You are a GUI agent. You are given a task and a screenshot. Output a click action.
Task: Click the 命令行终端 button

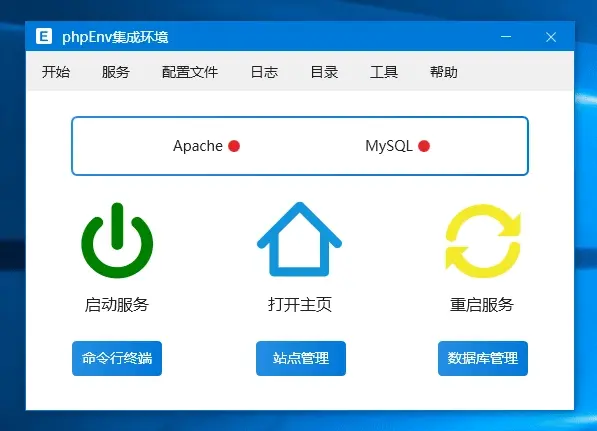point(117,358)
